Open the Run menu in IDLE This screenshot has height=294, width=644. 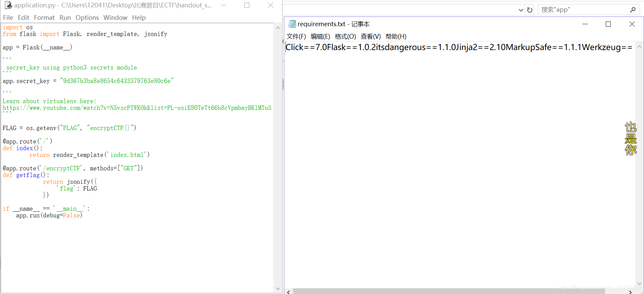[65, 17]
